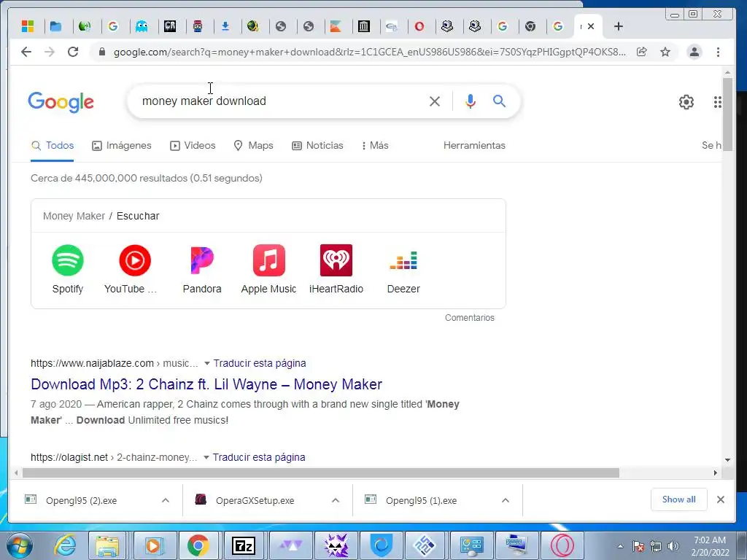This screenshot has height=560, width=747.
Task: Bookmark this page with the star
Action: point(665,52)
